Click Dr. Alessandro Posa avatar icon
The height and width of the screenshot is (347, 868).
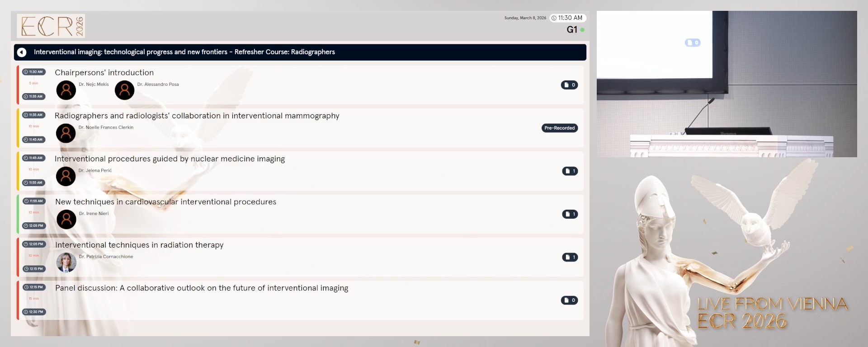pyautogui.click(x=124, y=90)
